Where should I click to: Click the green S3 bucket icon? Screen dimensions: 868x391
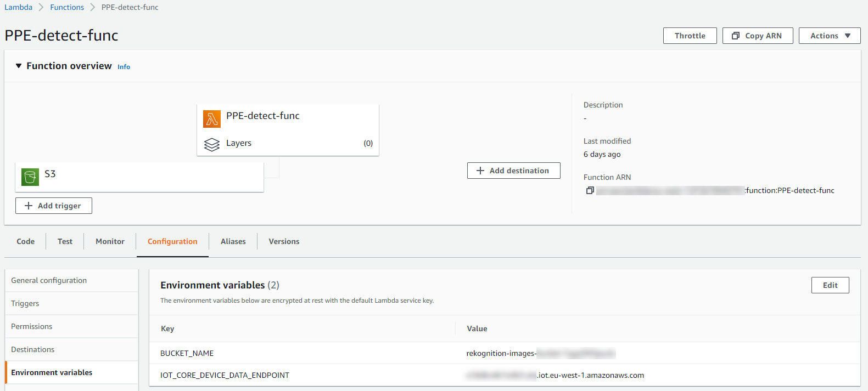click(30, 177)
